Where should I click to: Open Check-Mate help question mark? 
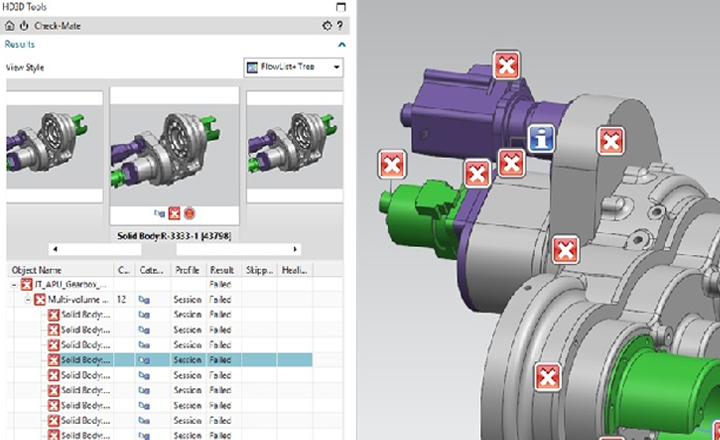click(x=340, y=25)
